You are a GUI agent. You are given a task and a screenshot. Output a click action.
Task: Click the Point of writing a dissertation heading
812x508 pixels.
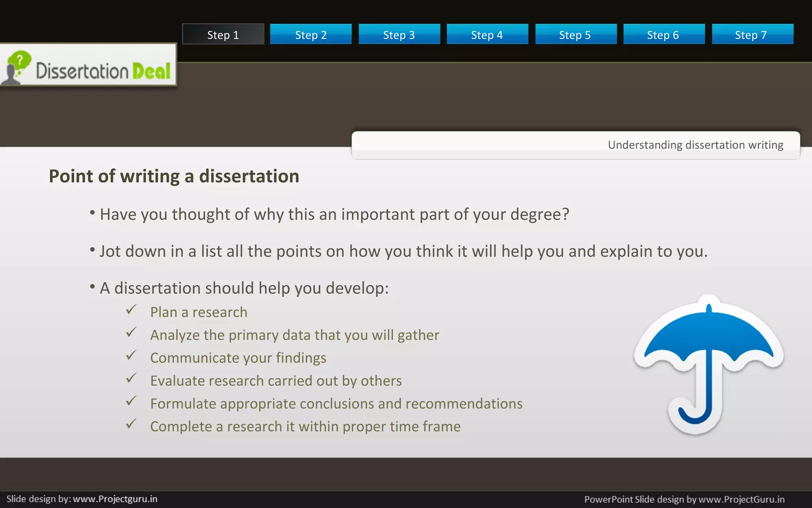174,176
